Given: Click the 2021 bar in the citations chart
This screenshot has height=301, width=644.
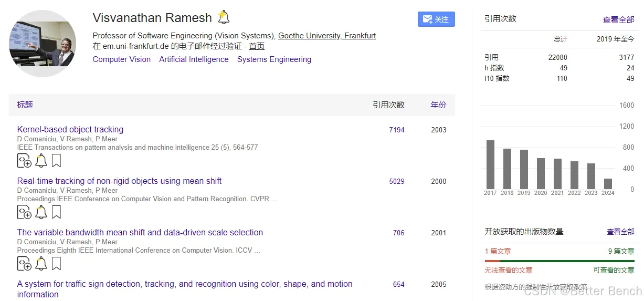Looking at the screenshot, I should click(557, 174).
